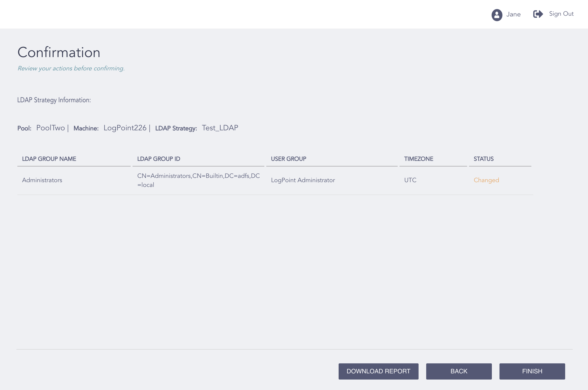Click the Administrators table row
Viewport: 588px width, 390px height.
(x=42, y=180)
